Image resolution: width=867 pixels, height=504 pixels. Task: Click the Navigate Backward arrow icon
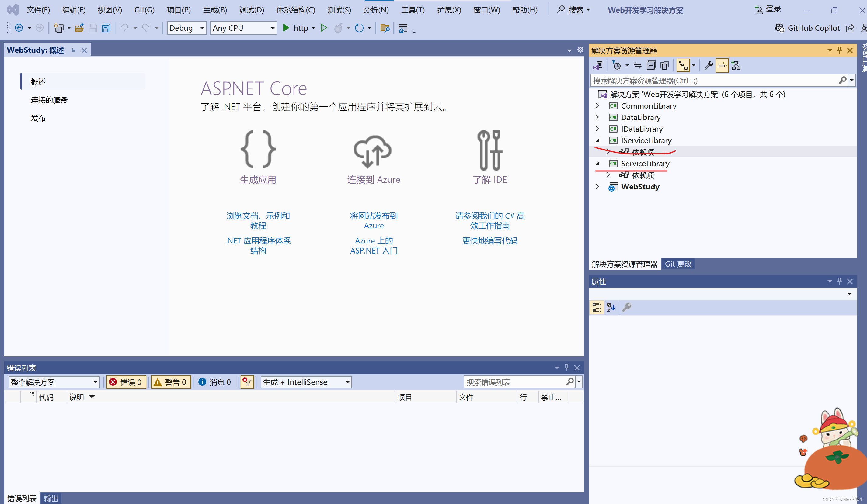(19, 28)
